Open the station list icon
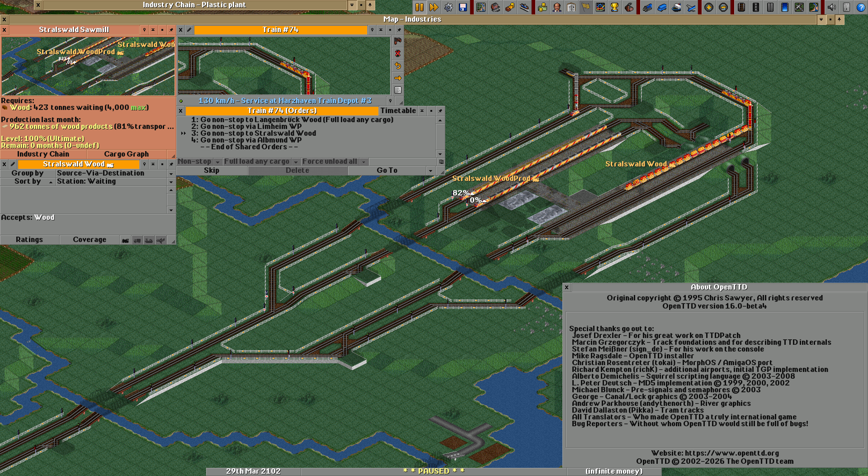Screen dimensions: 868x476 [x=524, y=7]
